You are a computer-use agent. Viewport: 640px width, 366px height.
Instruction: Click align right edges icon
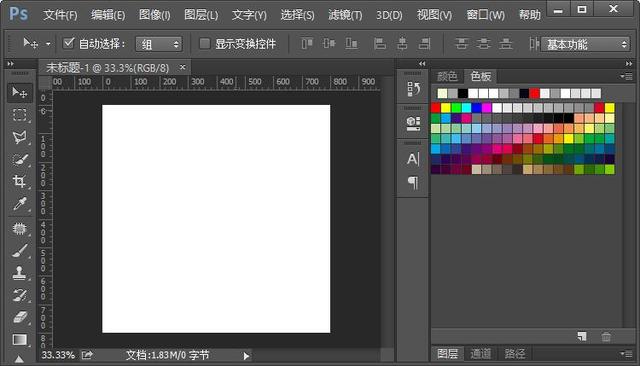(x=424, y=43)
